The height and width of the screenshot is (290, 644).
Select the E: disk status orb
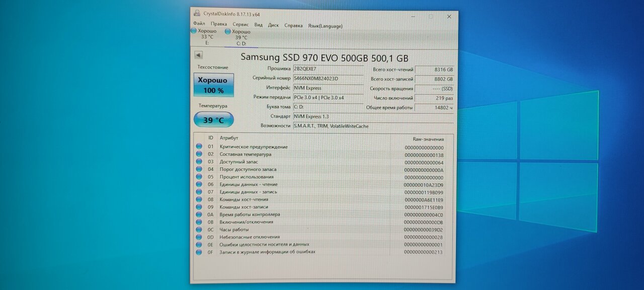[194, 31]
